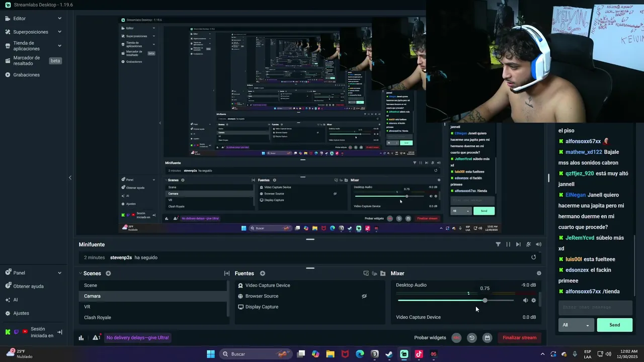Viewport: 644px width, 362px height.
Task: Show hidden system tray icons
Action: (x=542, y=354)
